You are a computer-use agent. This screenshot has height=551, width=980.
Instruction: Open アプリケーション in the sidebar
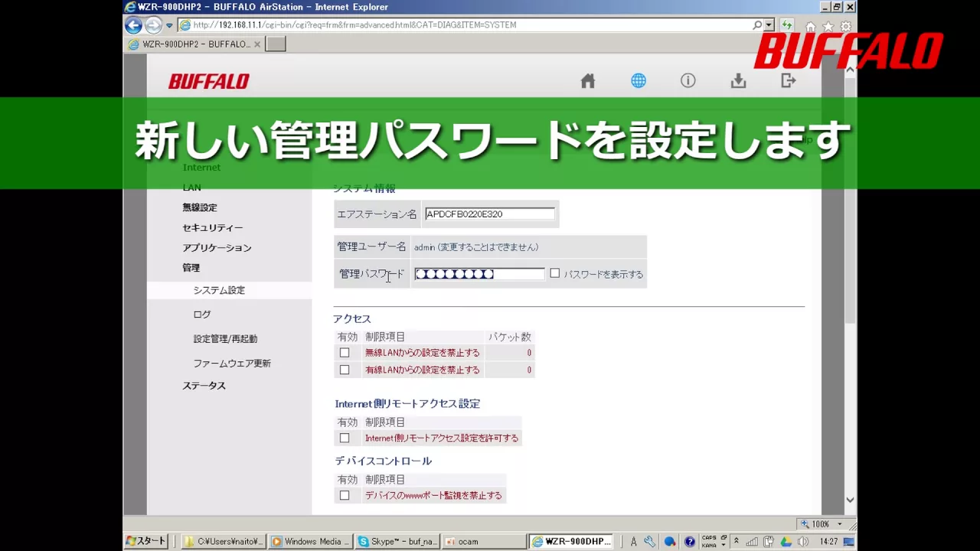[x=217, y=248]
